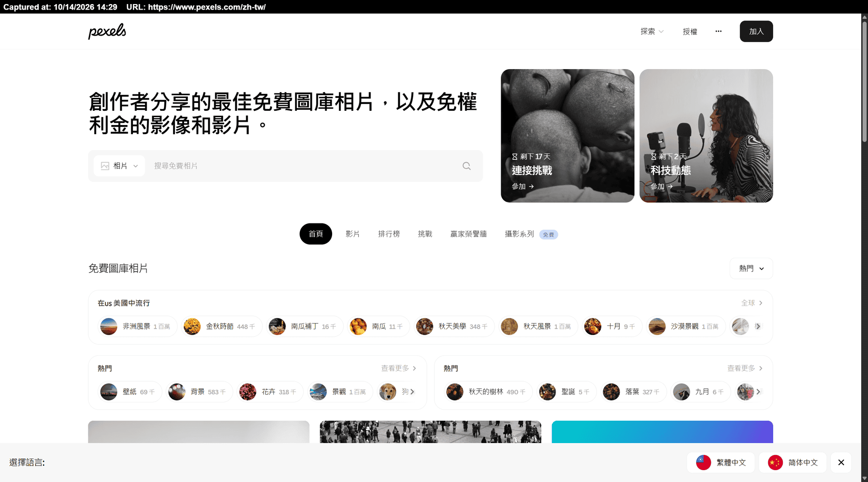Close the language selection bar
The height and width of the screenshot is (482, 868).
pos(841,462)
